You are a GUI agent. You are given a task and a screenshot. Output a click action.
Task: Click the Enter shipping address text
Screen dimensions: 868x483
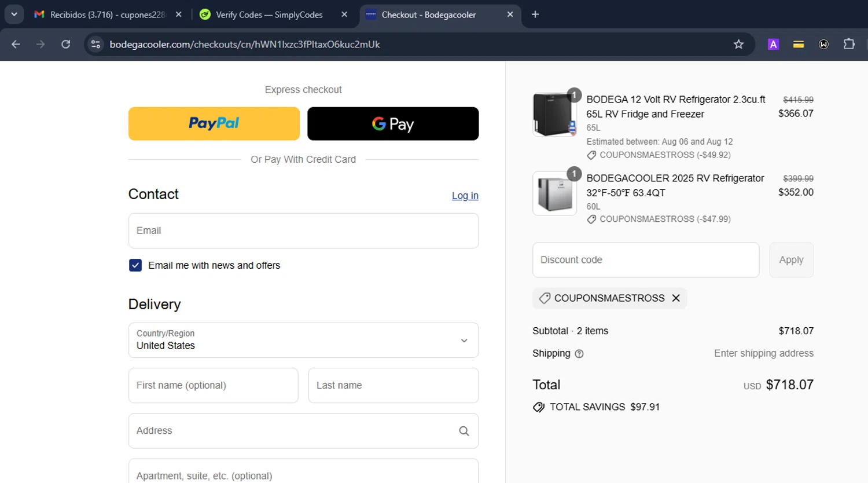764,353
